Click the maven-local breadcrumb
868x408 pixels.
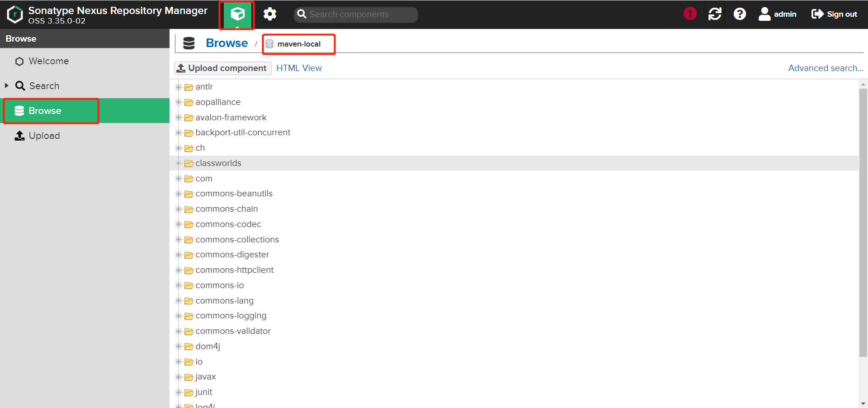(x=299, y=44)
